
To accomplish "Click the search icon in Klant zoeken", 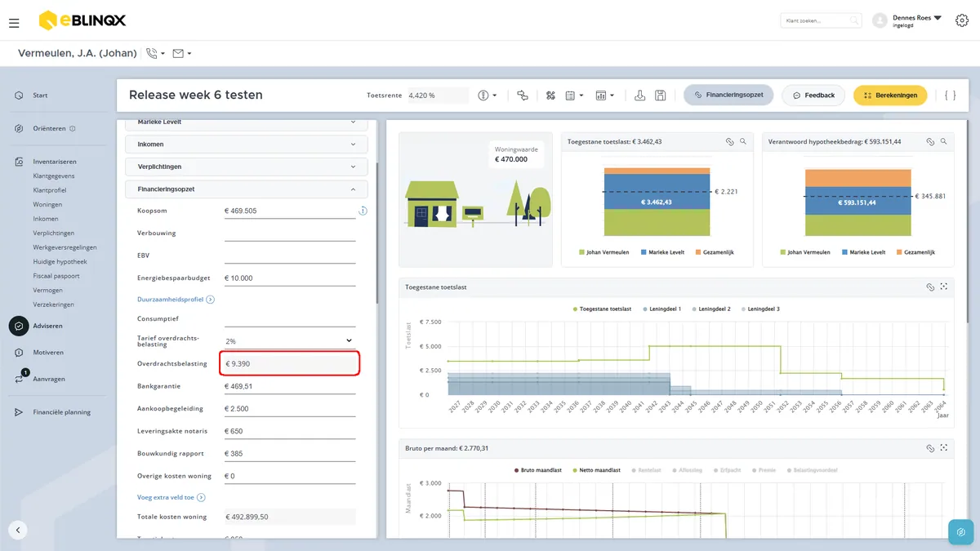I will [x=854, y=20].
